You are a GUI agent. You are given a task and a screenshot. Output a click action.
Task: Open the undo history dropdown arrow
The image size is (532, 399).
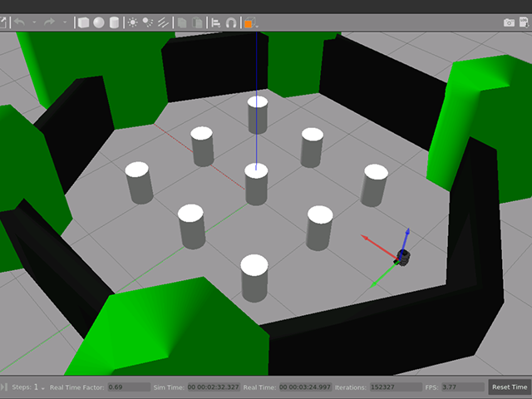(34, 22)
